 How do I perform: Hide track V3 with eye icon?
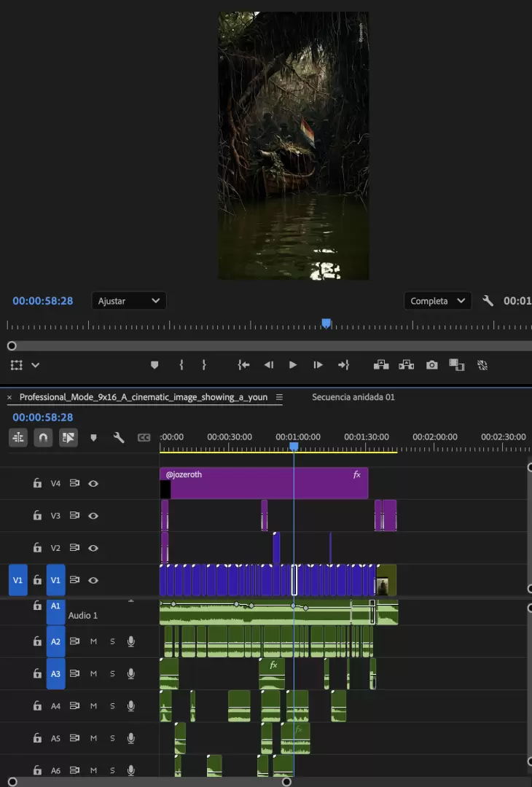pyautogui.click(x=93, y=515)
